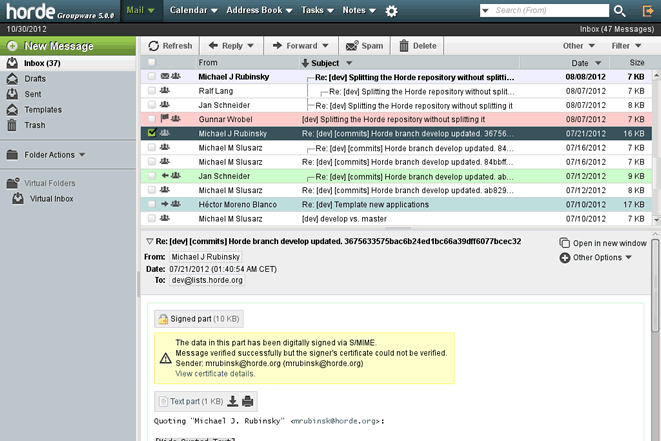Click the Templates folder icon
Screen dimensions: 661x441
(x=12, y=110)
